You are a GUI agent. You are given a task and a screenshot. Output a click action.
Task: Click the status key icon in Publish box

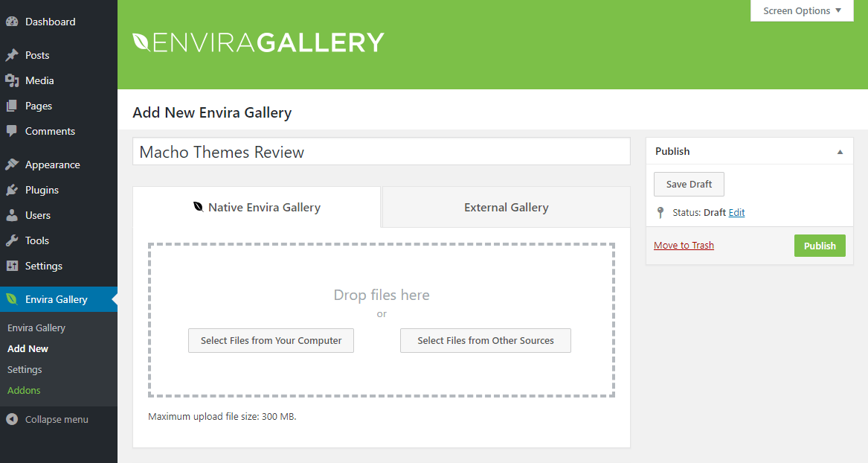(660, 213)
